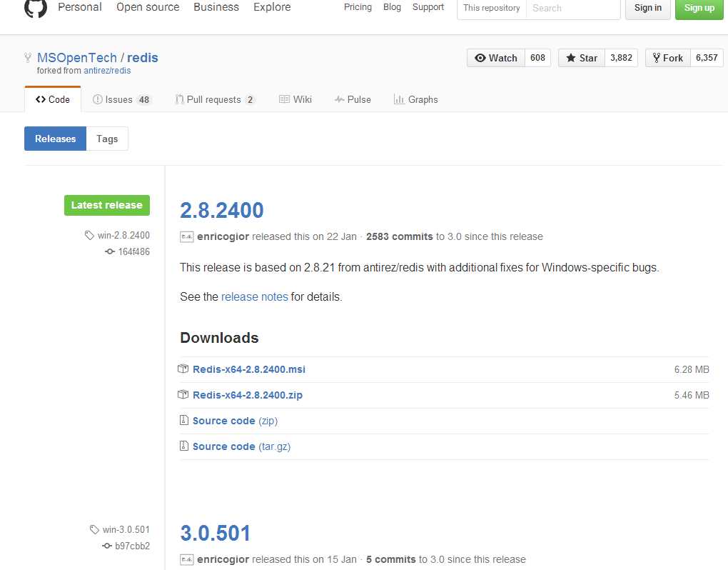
Task: Open the watchers count 608
Action: coord(537,58)
